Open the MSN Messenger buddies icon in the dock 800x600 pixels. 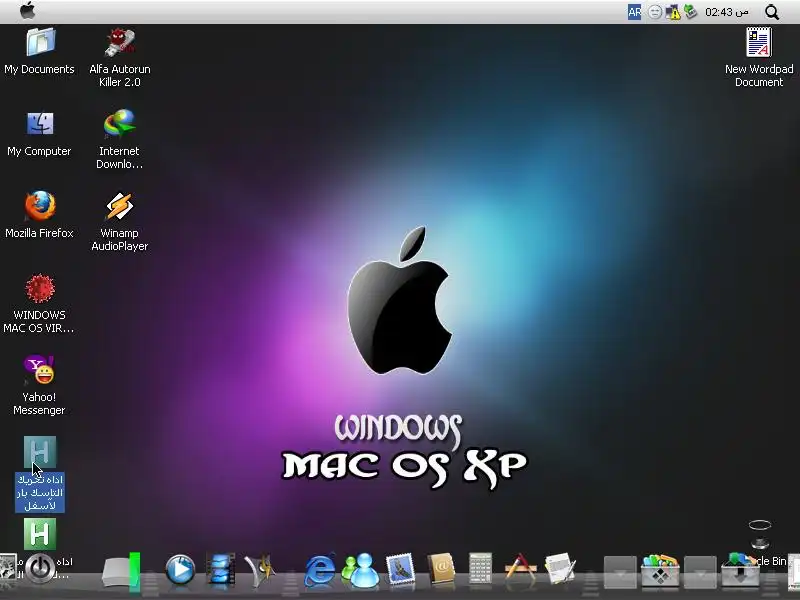[360, 569]
